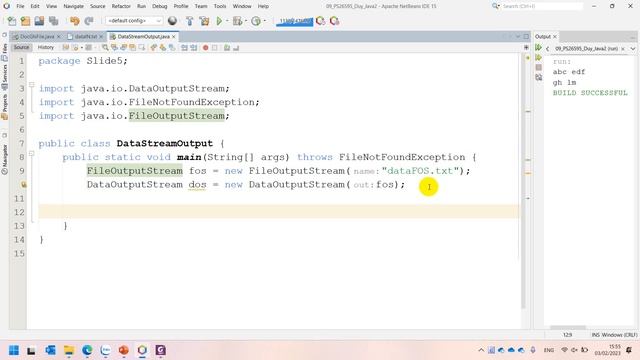
Task: Open the Window menu
Action: 242,6
